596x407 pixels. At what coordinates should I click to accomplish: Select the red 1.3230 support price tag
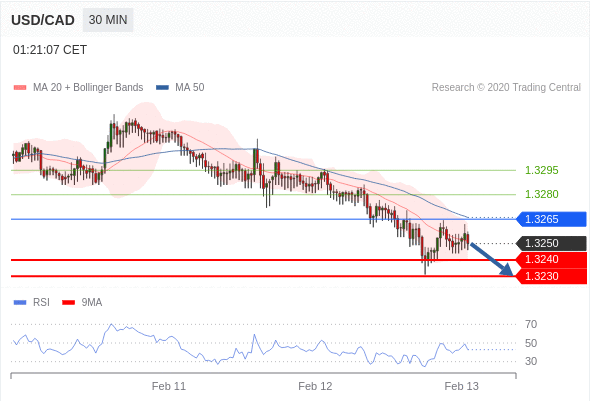(552, 276)
